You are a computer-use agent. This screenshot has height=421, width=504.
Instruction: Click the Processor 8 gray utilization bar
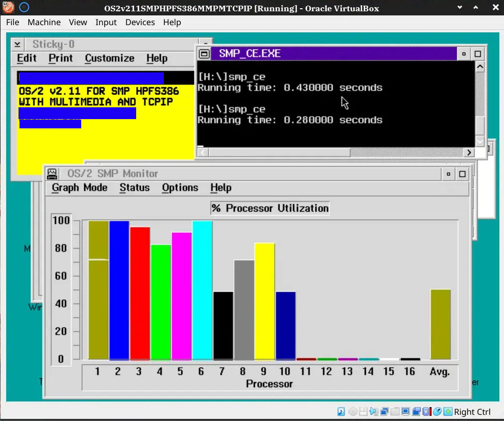point(244,310)
